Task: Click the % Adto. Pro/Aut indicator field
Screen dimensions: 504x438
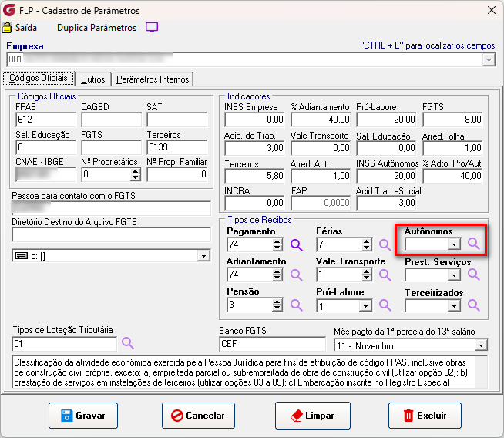Action: pyautogui.click(x=452, y=176)
